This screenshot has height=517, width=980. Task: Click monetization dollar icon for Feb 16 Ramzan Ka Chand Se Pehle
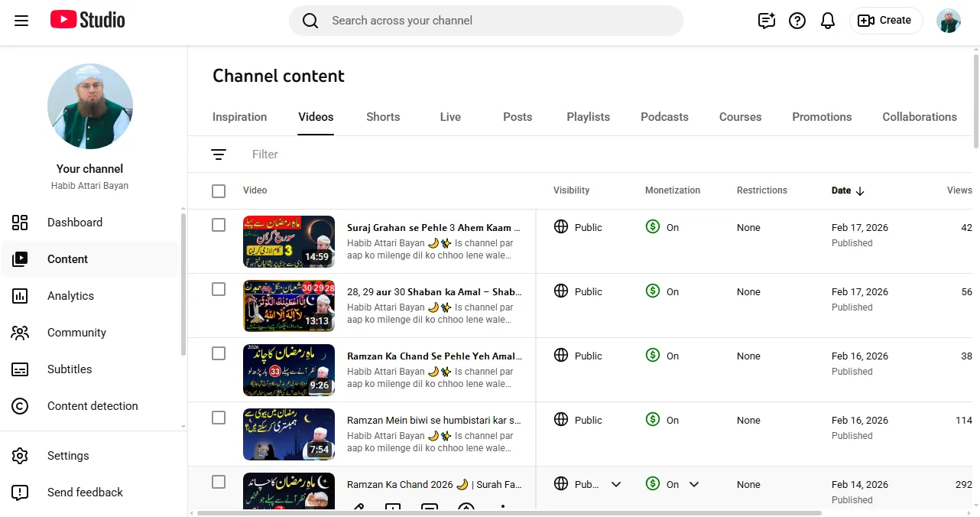(652, 355)
